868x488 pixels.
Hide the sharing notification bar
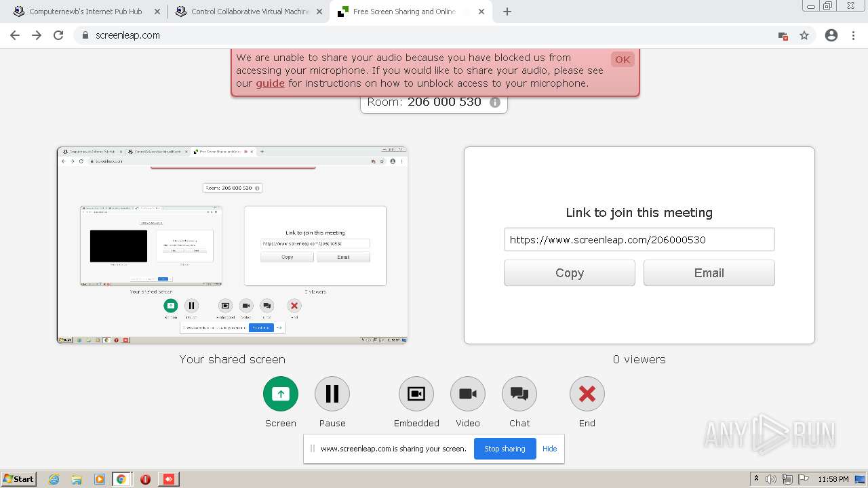click(550, 449)
